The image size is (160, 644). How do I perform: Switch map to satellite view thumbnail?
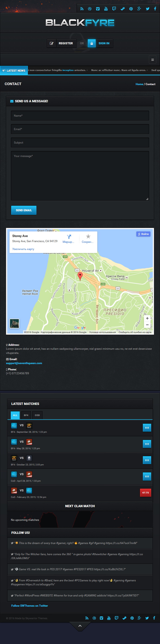click(x=14, y=323)
